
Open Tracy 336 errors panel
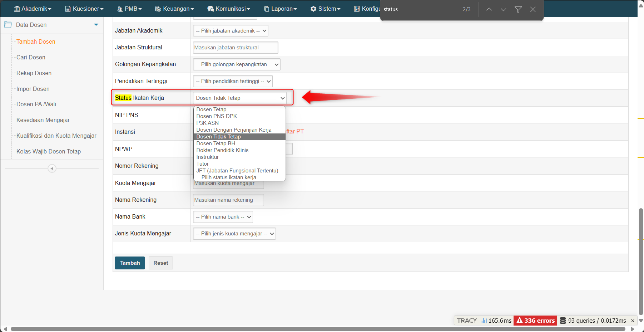[x=535, y=321]
